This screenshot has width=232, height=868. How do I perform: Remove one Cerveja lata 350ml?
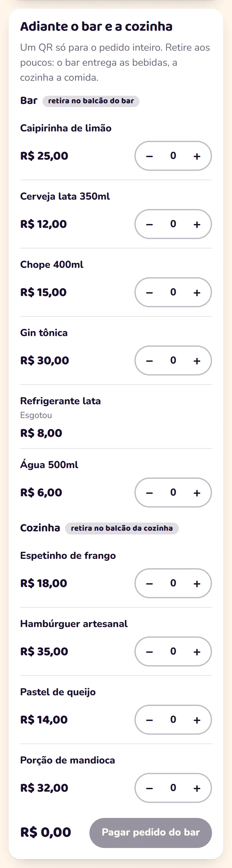[x=149, y=224]
